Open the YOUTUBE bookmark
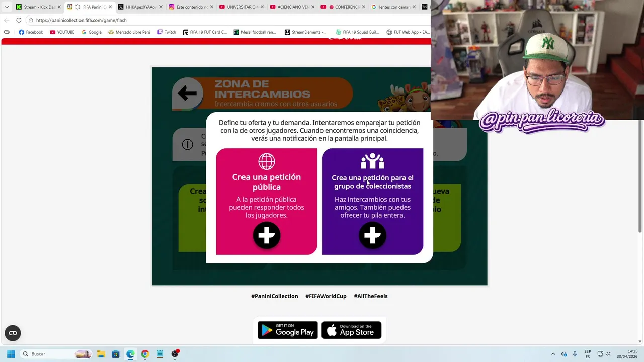The width and height of the screenshot is (644, 362). click(62, 32)
